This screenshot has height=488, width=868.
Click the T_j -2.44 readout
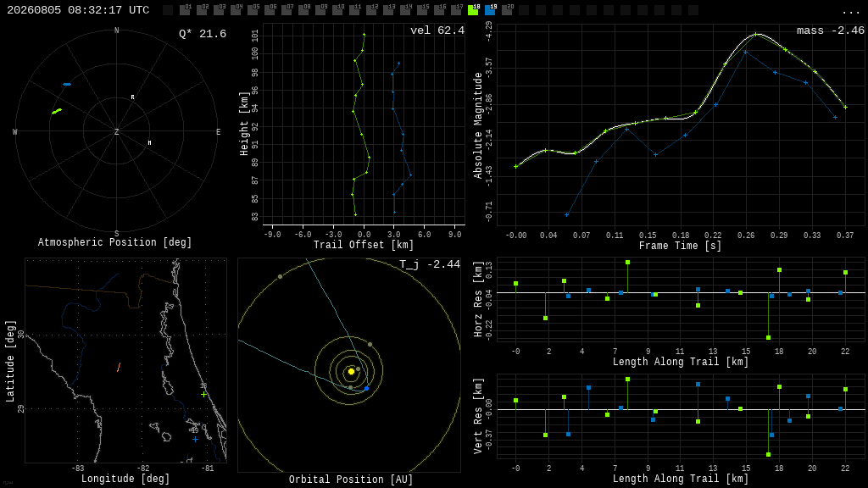pyautogui.click(x=430, y=264)
